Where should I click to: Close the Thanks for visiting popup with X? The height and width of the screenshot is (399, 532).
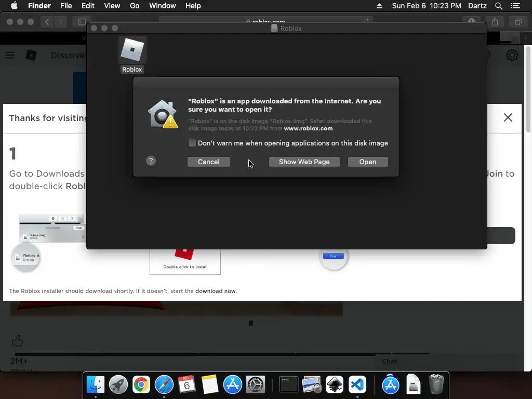pyautogui.click(x=508, y=117)
